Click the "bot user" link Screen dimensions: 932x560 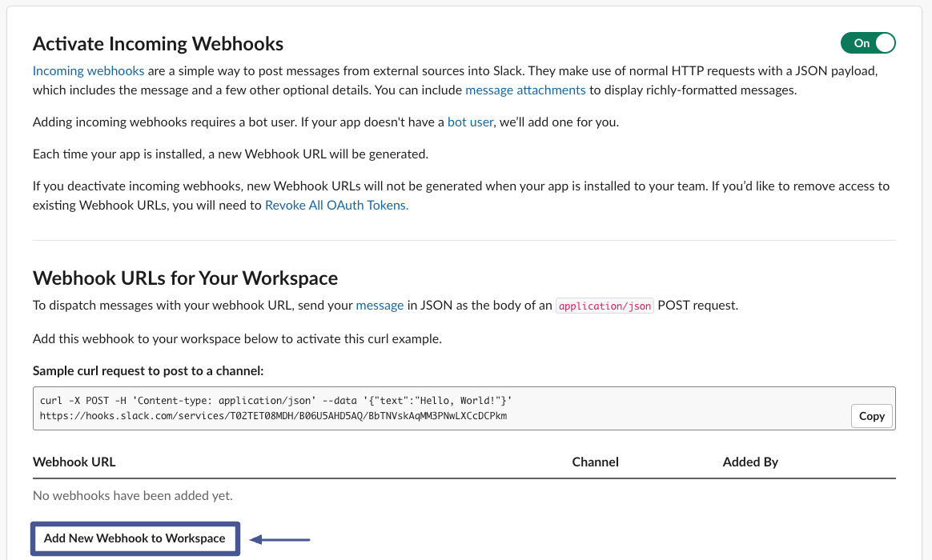click(x=470, y=122)
